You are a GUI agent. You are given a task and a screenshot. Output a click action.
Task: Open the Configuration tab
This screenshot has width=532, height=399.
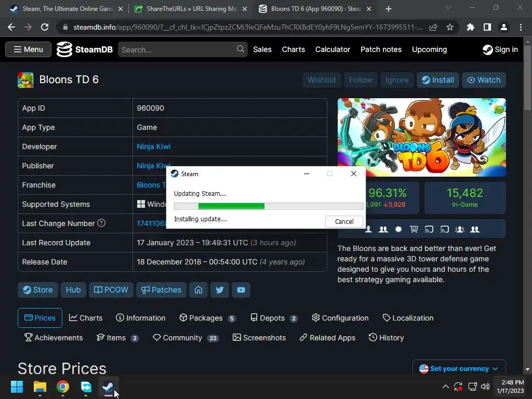coord(340,318)
